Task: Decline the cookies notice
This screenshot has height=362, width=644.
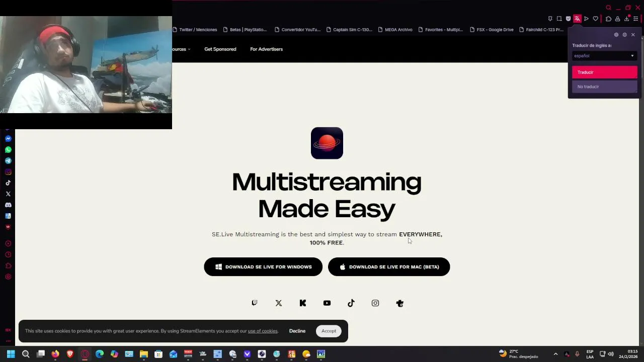Action: tap(297, 331)
